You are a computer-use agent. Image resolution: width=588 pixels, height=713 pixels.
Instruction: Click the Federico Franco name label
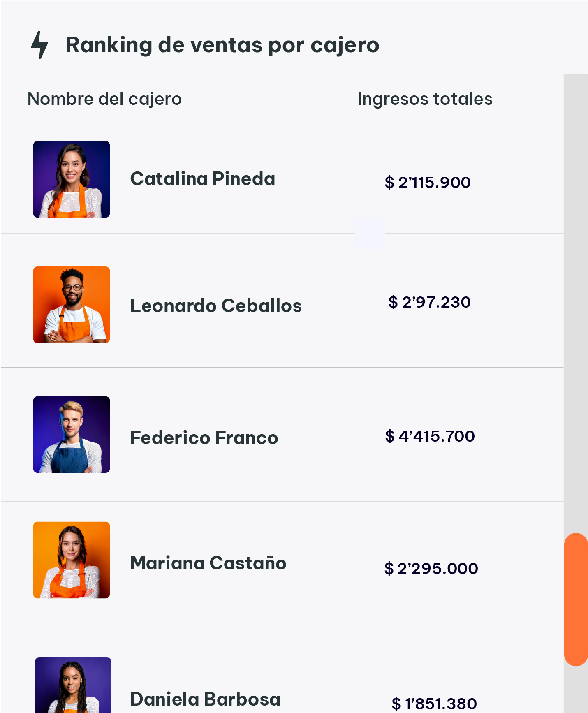pyautogui.click(x=204, y=438)
